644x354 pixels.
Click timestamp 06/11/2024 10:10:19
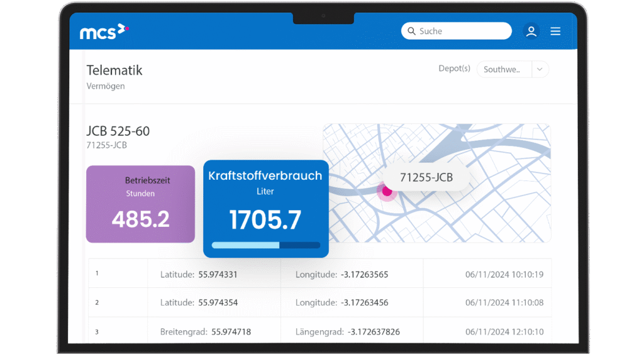click(x=504, y=274)
